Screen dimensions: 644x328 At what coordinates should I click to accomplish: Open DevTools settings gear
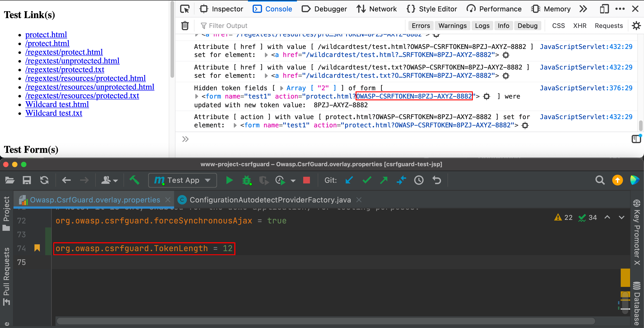636,25
